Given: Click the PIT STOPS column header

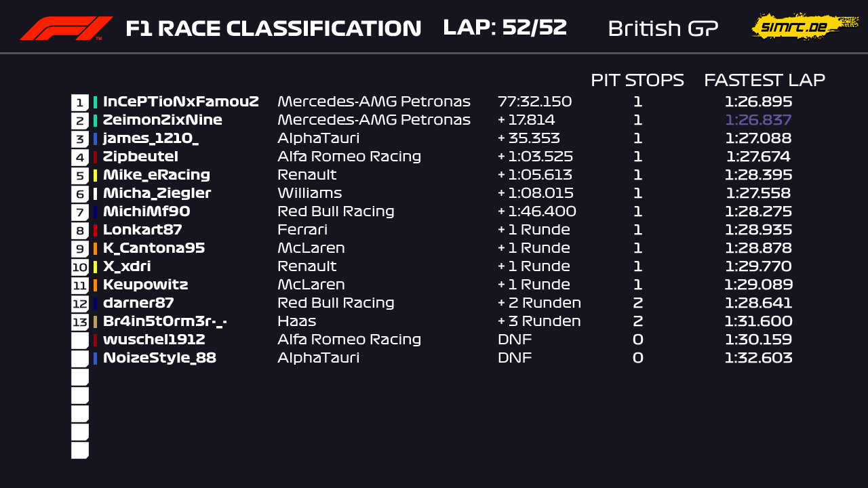Looking at the screenshot, I should 637,80.
